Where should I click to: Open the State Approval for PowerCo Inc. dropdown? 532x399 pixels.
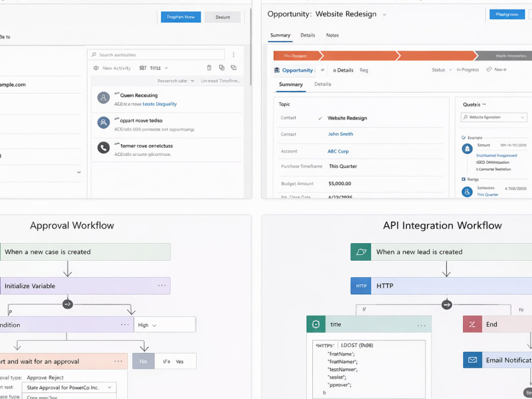[x=69, y=387]
